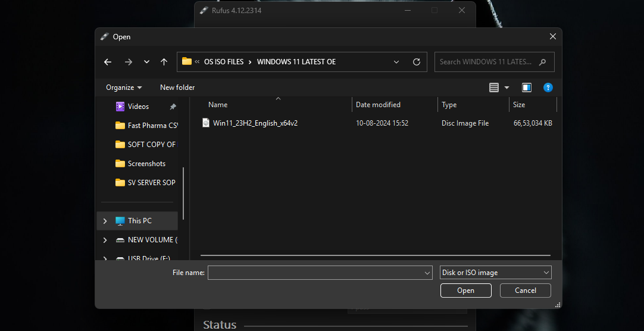
Task: Open the Help icon
Action: point(548,88)
